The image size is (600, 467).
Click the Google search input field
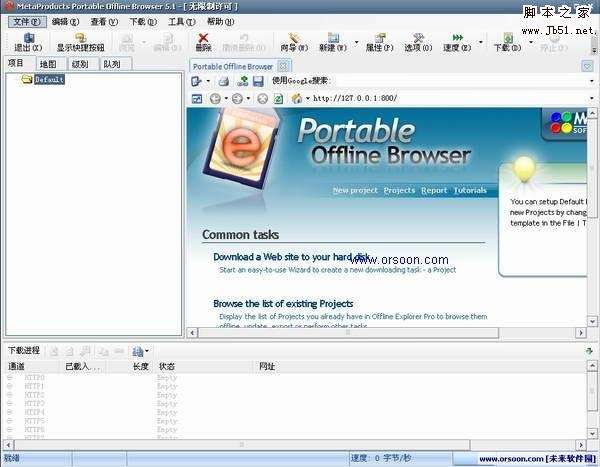459,81
